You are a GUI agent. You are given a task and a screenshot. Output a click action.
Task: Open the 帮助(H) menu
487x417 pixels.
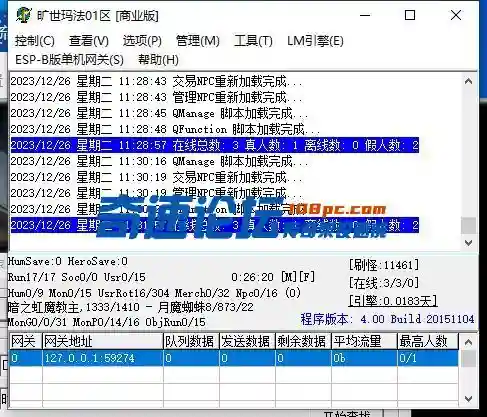pyautogui.click(x=158, y=60)
